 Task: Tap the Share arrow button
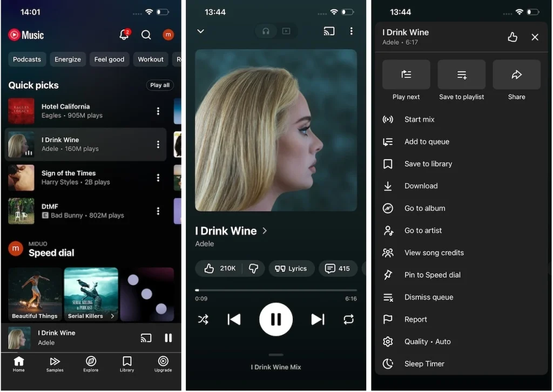pyautogui.click(x=516, y=75)
